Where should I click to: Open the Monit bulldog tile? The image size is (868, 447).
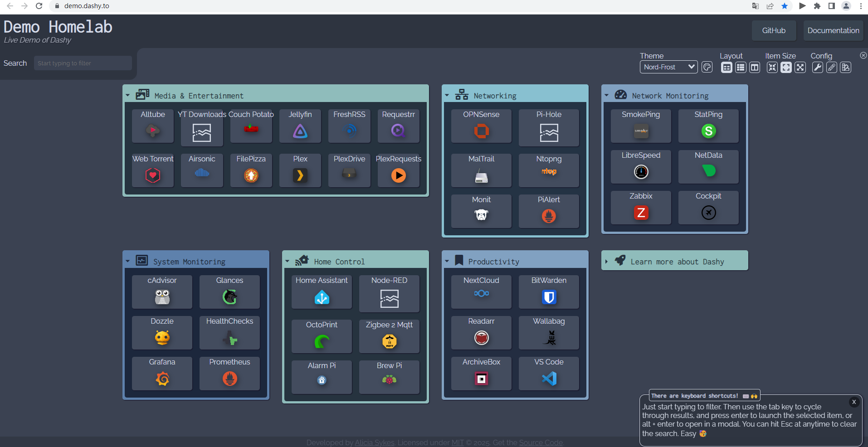(481, 211)
